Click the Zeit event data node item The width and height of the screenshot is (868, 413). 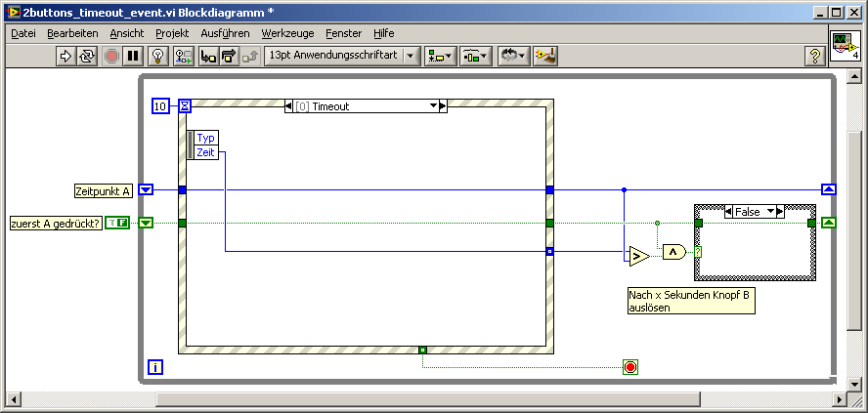(x=206, y=152)
